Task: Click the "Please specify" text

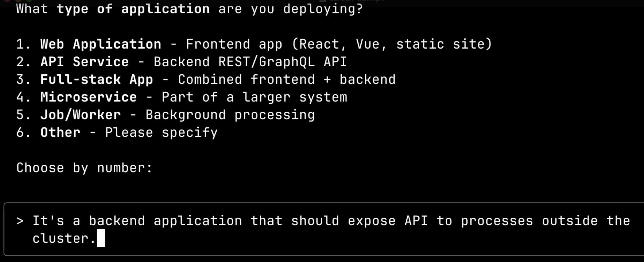Action: click(161, 133)
